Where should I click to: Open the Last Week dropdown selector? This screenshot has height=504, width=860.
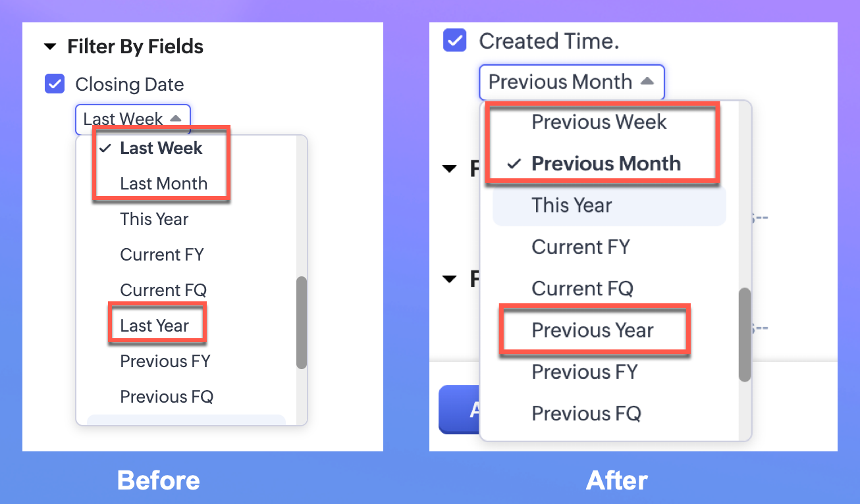point(132,119)
